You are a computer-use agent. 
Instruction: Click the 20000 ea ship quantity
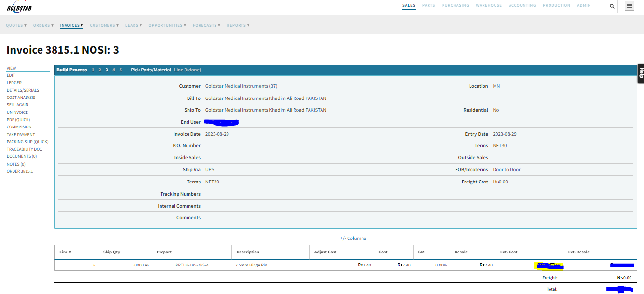141,265
